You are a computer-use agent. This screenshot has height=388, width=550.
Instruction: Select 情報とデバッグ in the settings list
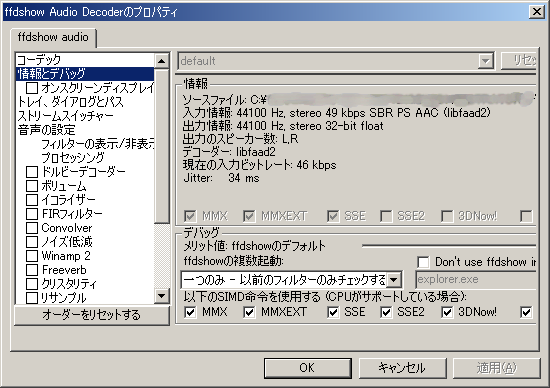pyautogui.click(x=85, y=74)
